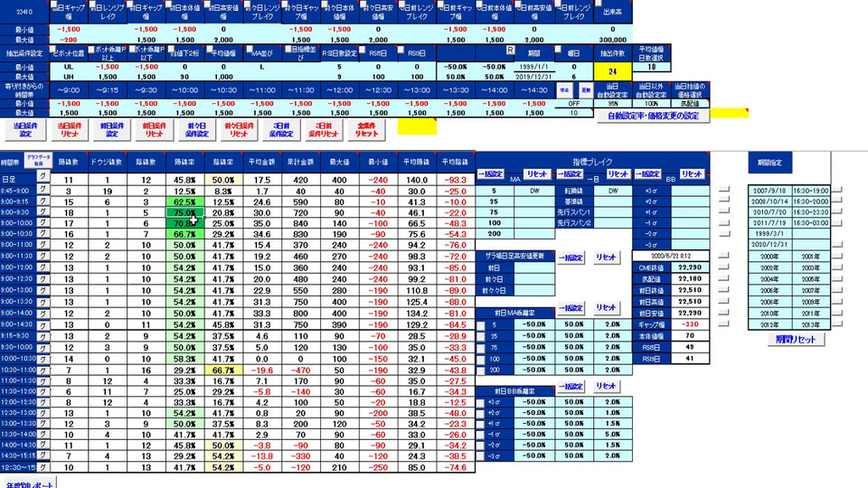Enable the ピボット位置 checkbox
868x488 pixels.
(x=53, y=51)
